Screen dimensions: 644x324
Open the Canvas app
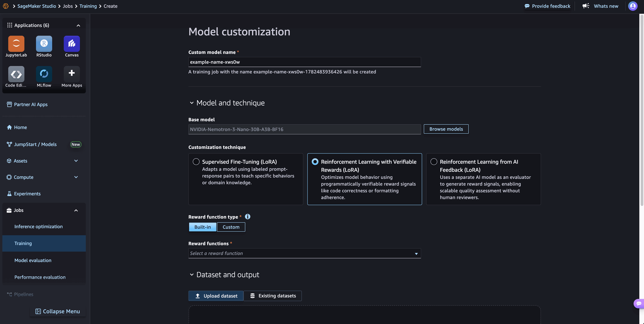click(72, 44)
